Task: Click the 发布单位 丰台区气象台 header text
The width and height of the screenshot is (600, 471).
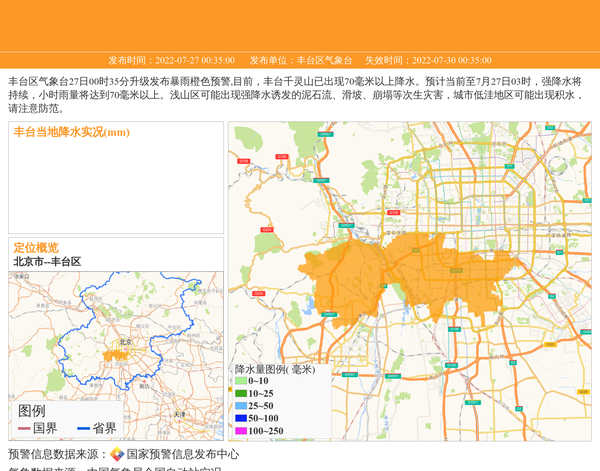Action: [x=300, y=60]
